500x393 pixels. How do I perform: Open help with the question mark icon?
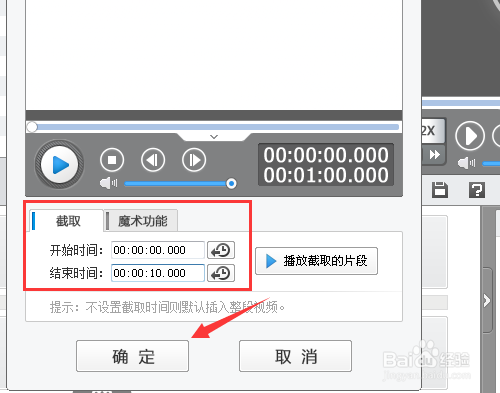tap(477, 190)
